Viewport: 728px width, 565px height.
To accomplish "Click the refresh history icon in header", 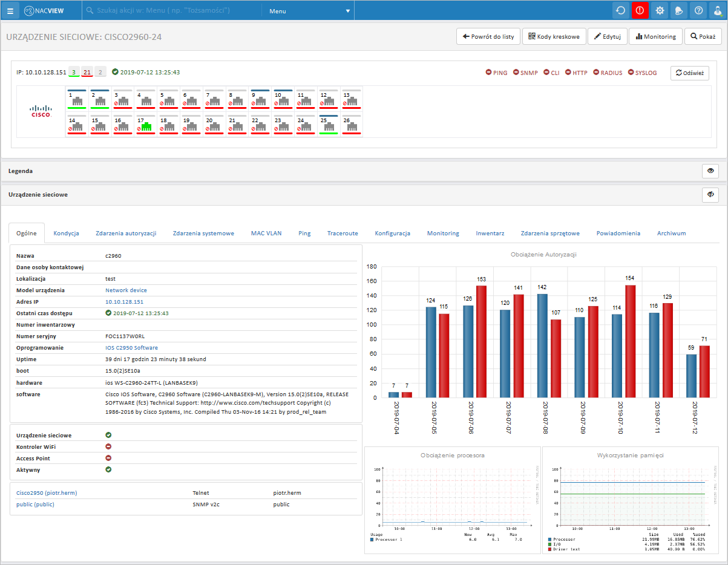I will click(x=620, y=10).
